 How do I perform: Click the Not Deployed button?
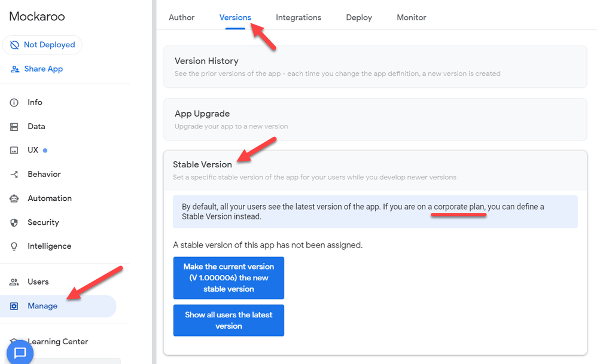(42, 45)
